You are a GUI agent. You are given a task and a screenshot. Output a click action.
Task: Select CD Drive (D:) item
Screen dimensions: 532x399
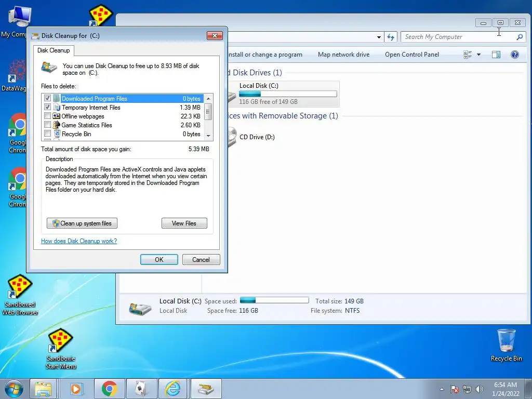tap(257, 137)
